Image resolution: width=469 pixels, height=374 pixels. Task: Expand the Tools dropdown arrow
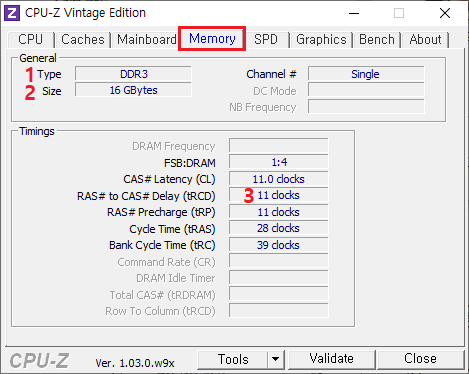[276, 359]
